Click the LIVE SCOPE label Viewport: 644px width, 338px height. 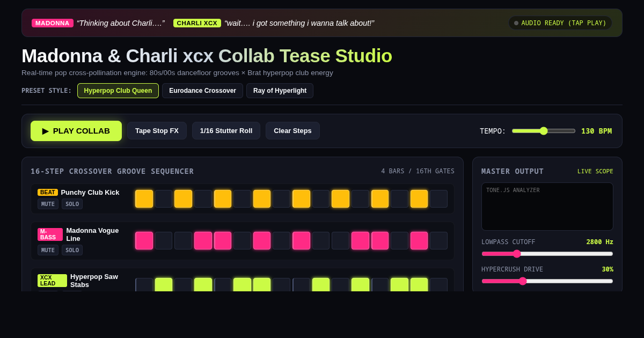(595, 171)
